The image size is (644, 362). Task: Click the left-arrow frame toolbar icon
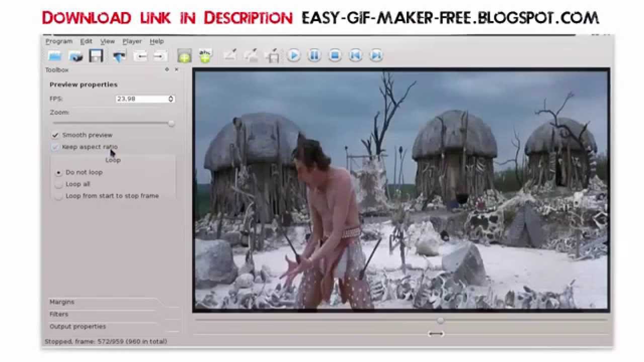(140, 56)
